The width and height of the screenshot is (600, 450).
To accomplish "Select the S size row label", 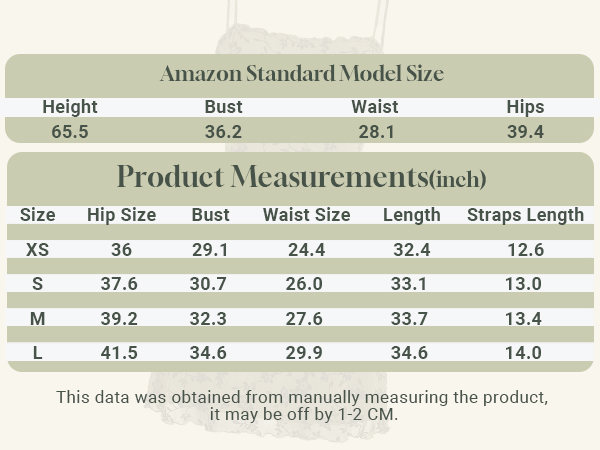I will click(38, 284).
